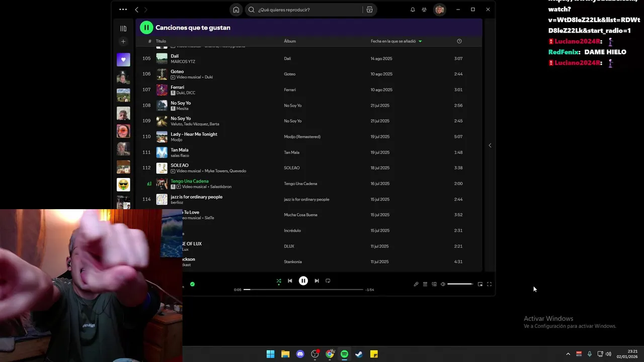Click the playing track Tengo Una Cadena
644x362 pixels.
[x=190, y=181]
